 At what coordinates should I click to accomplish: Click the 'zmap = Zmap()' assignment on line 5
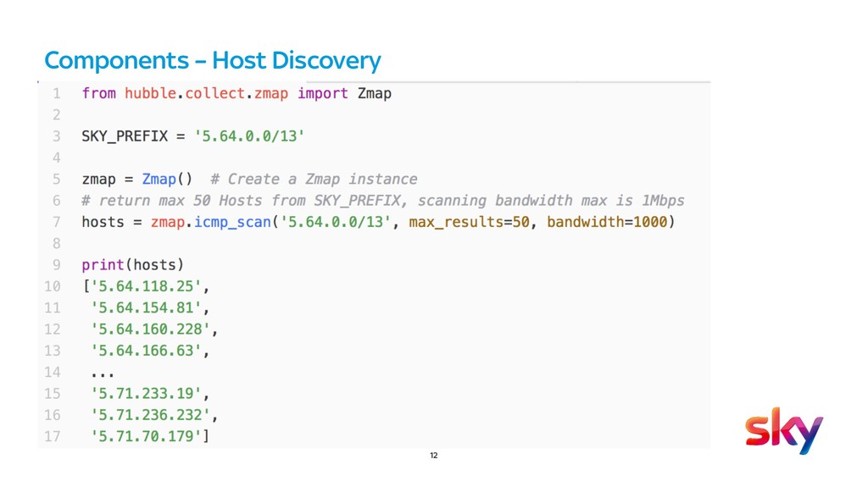[137, 180]
